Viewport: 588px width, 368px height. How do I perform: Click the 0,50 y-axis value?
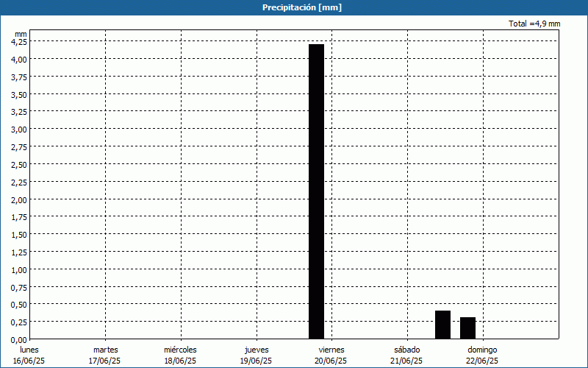coord(19,305)
